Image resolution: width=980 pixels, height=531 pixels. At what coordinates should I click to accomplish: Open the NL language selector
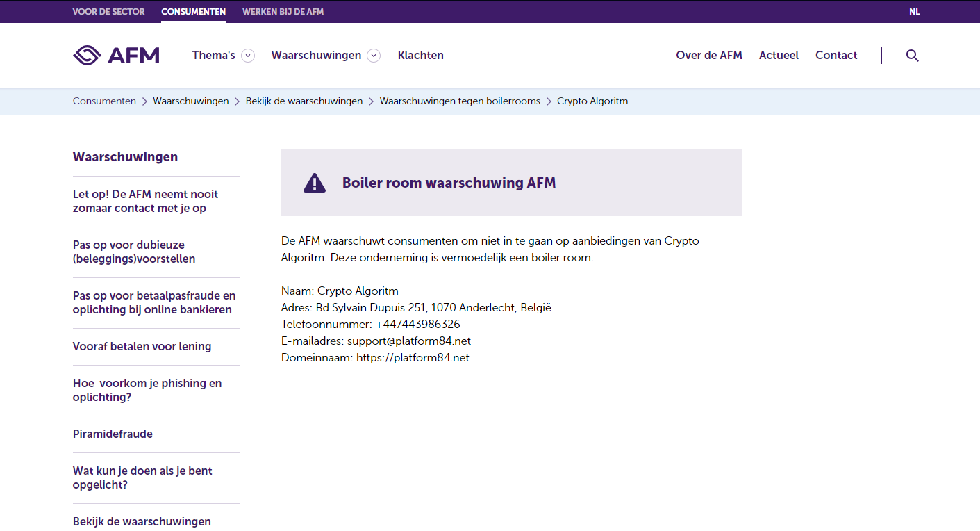pyautogui.click(x=915, y=12)
